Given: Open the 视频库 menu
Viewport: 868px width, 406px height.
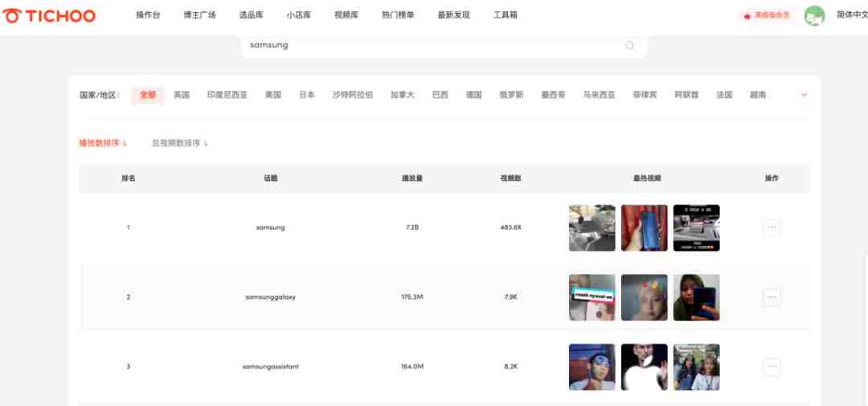Looking at the screenshot, I should 346,15.
